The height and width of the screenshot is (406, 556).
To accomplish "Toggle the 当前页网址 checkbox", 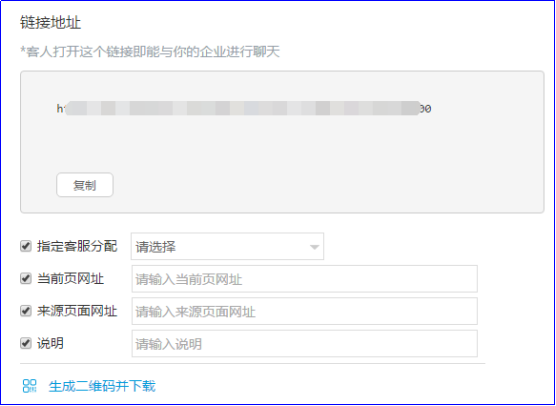I will [x=26, y=278].
